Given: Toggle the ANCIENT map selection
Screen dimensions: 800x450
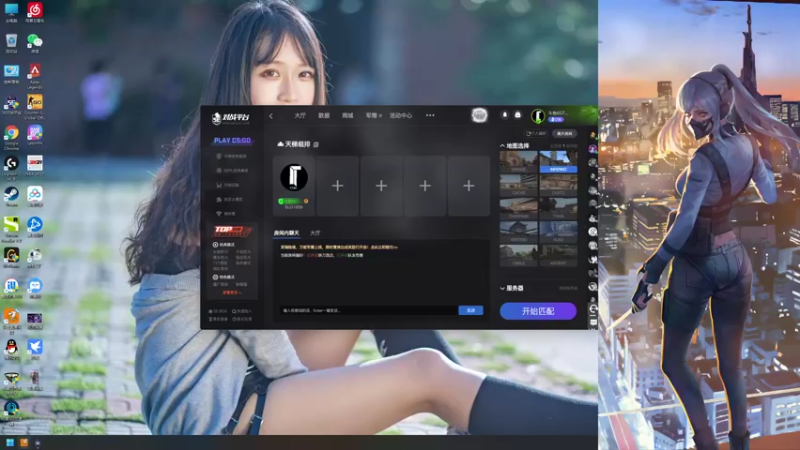Looking at the screenshot, I should point(558,256).
